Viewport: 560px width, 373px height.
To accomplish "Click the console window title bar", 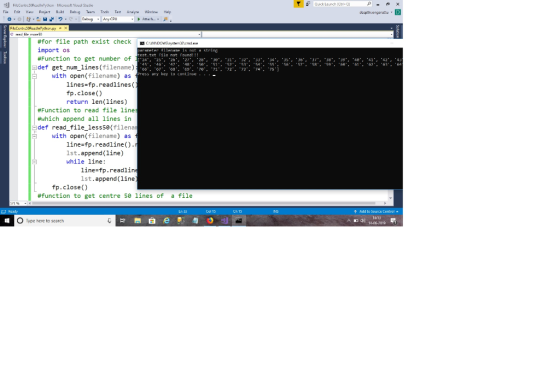I will coord(270,43).
